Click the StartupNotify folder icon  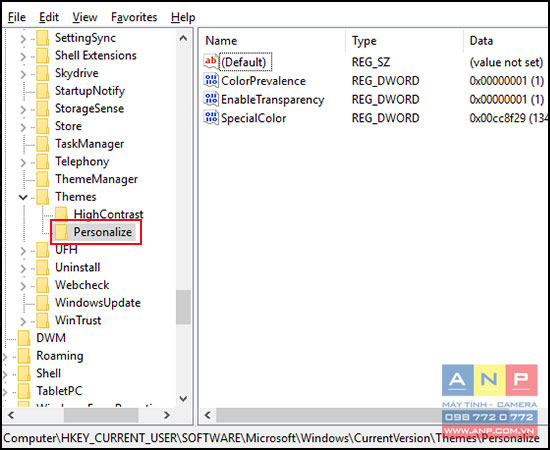pyautogui.click(x=43, y=91)
